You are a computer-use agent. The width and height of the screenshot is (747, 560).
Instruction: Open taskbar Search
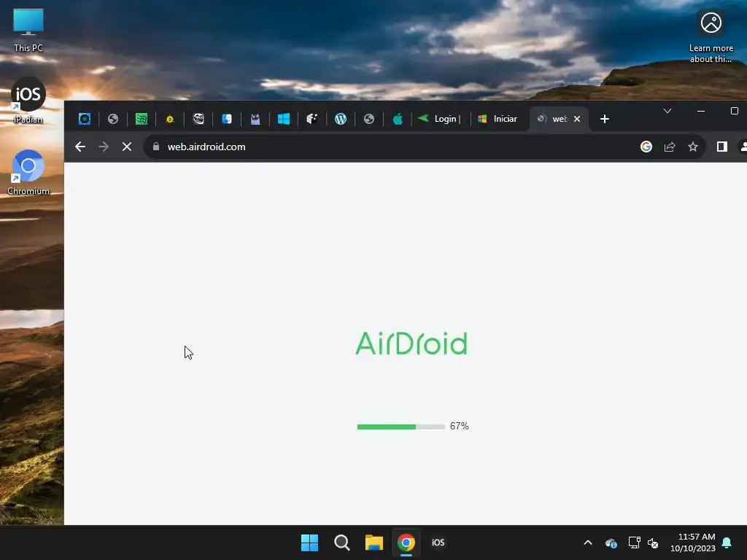pos(342,542)
